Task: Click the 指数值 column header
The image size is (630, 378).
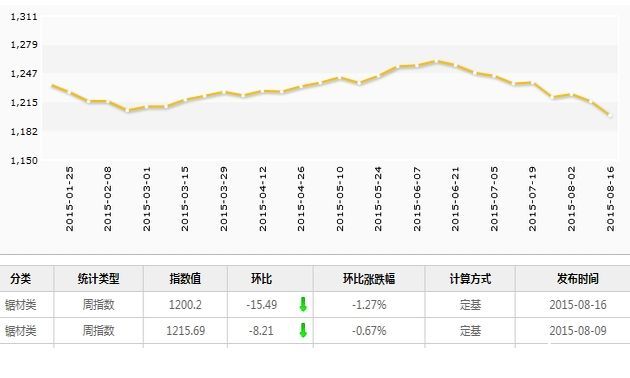Action: click(x=185, y=278)
